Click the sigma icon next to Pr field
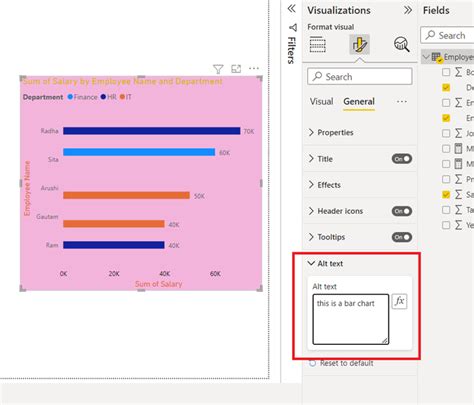 [459, 179]
